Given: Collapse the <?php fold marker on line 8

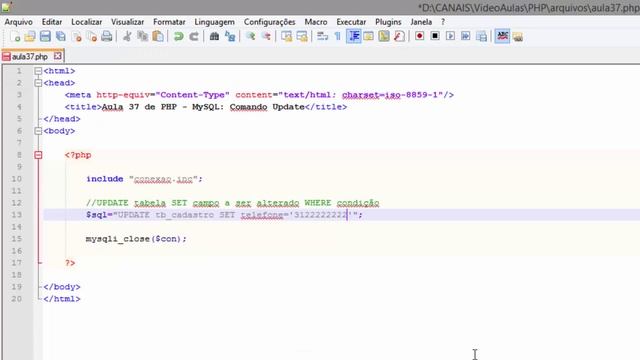Looking at the screenshot, I should 38,155.
